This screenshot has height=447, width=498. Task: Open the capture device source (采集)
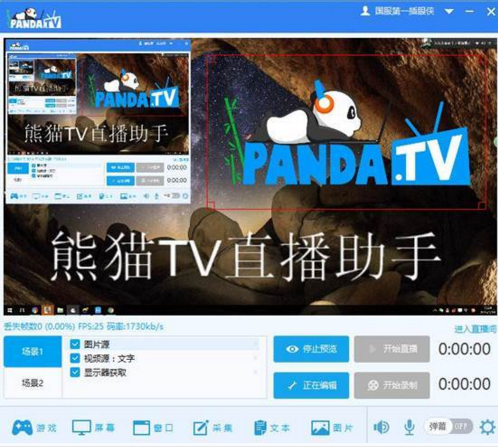pos(212,427)
